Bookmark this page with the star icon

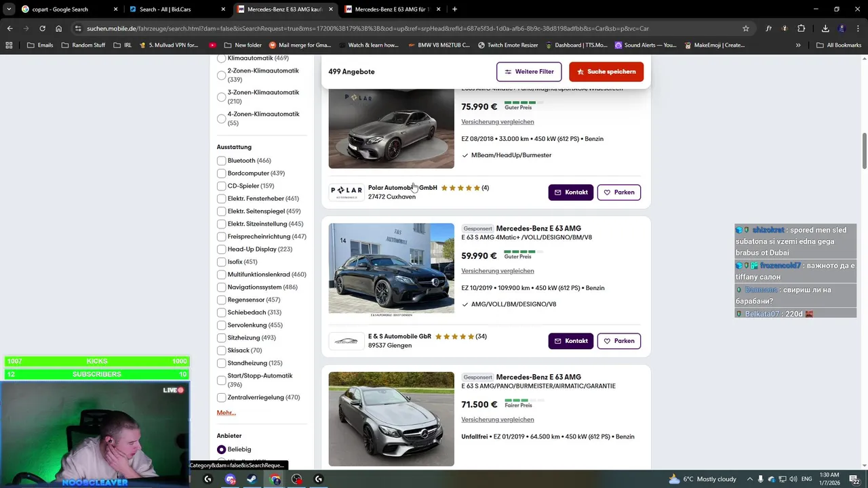(746, 28)
